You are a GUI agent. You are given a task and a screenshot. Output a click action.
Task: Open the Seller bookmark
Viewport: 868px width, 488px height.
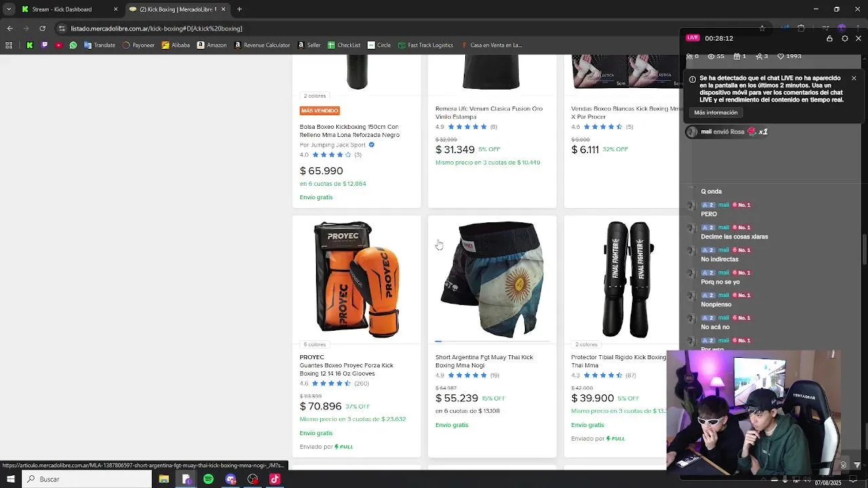click(309, 45)
